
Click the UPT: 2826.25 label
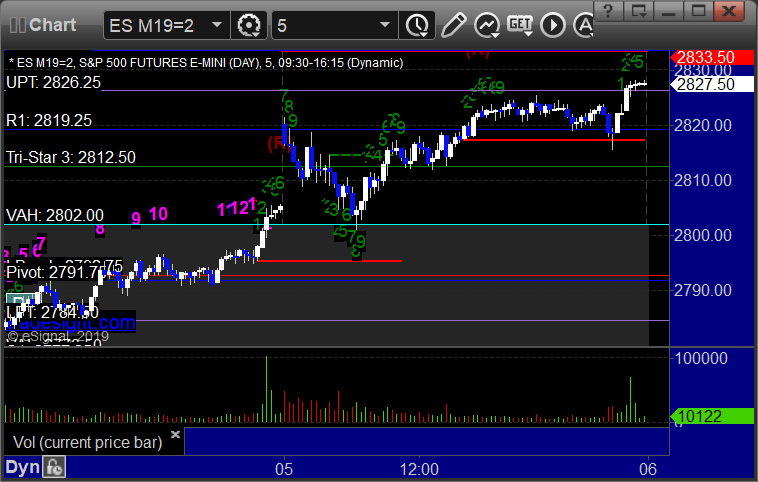53,82
